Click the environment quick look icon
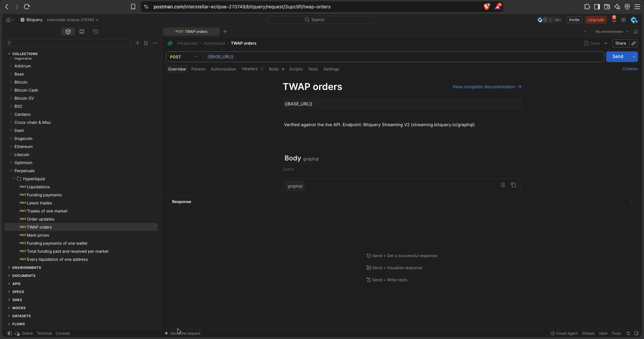644x339 pixels. (636, 32)
